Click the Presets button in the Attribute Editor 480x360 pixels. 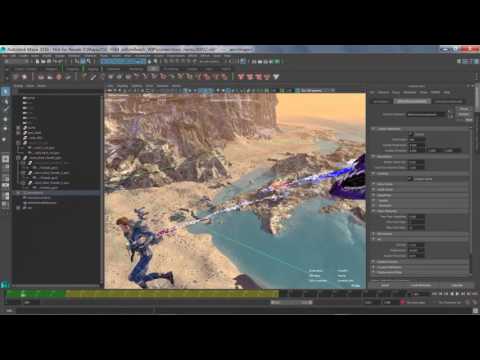pyautogui.click(x=464, y=114)
